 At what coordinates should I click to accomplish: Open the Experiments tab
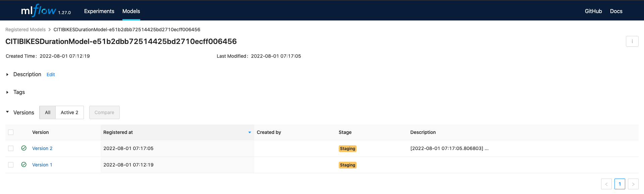click(x=99, y=11)
